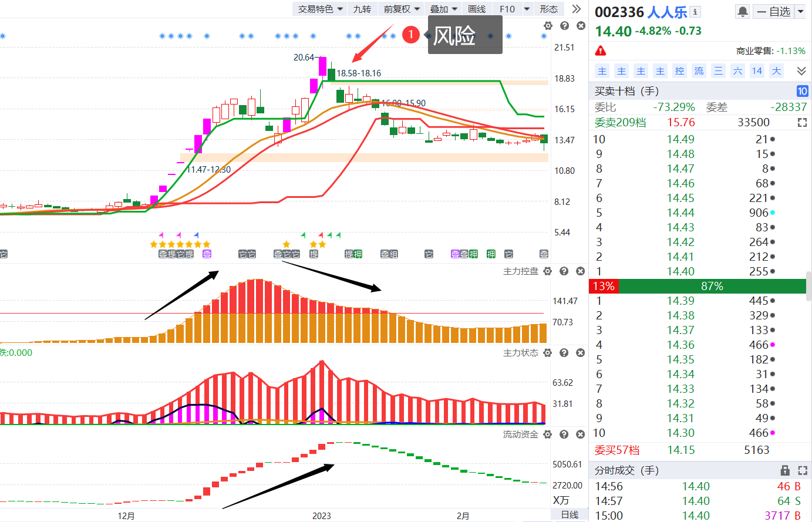The image size is (812, 522).
Task: Click the 18.58-18.16 gap label on chart
Action: tap(359, 73)
